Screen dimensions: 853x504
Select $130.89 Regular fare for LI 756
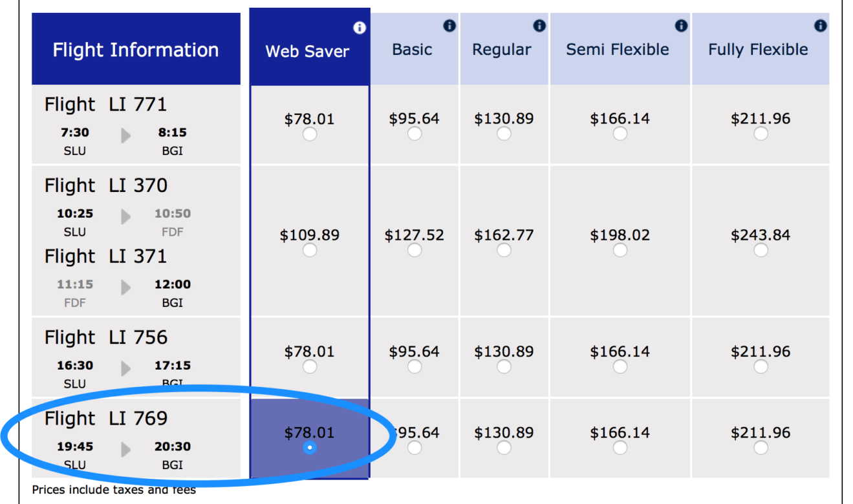[x=504, y=366]
